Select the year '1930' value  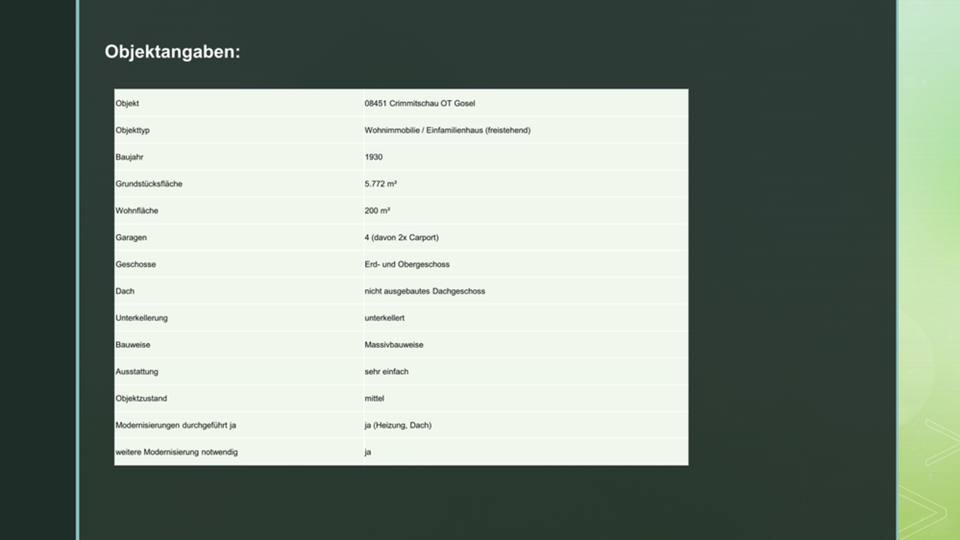coord(374,157)
